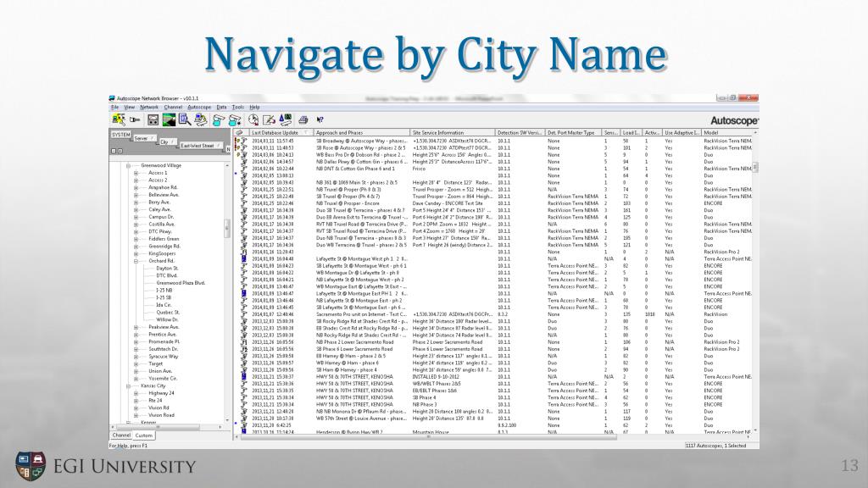The width and height of the screenshot is (868, 488).
Task: Click status icon of NB Dallas Pkwy row
Action: click(x=243, y=162)
